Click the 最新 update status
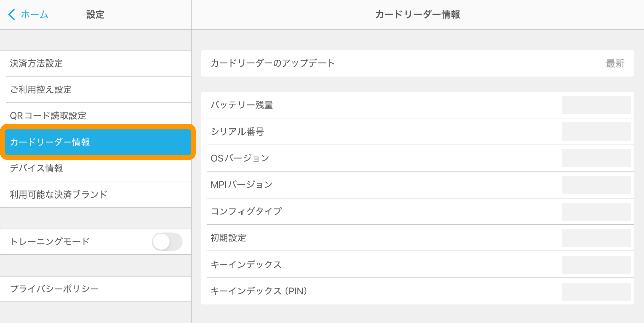The height and width of the screenshot is (323, 644). coord(615,63)
